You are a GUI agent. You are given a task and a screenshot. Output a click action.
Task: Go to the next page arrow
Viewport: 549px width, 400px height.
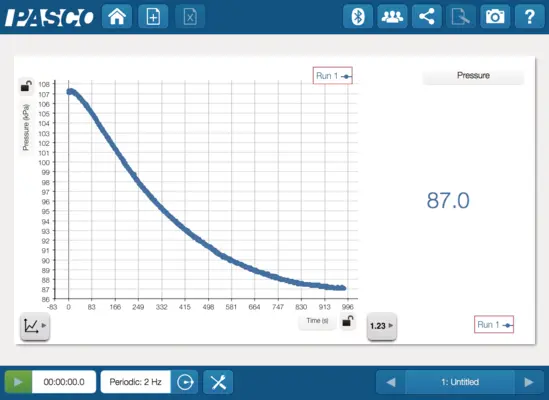529,382
